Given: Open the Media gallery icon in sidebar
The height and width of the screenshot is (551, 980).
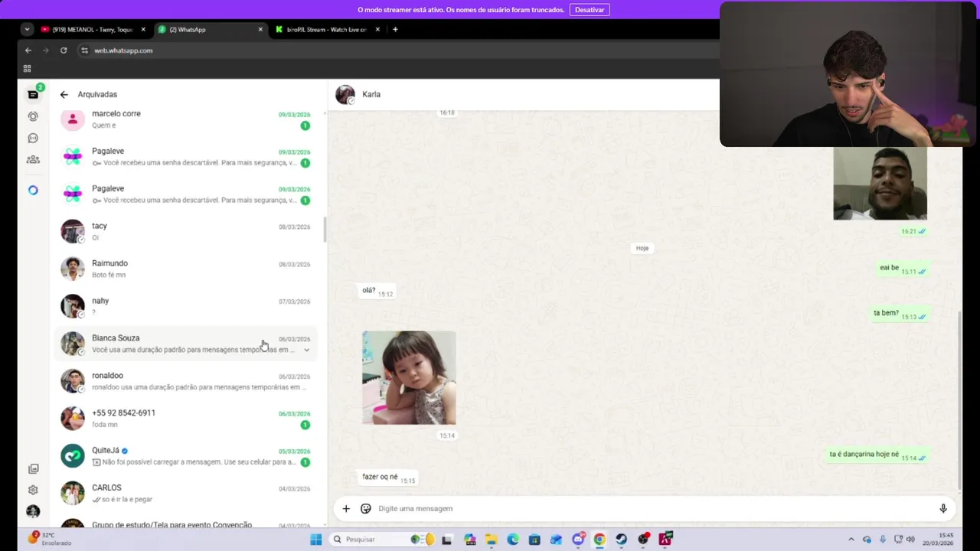Looking at the screenshot, I should click(33, 468).
